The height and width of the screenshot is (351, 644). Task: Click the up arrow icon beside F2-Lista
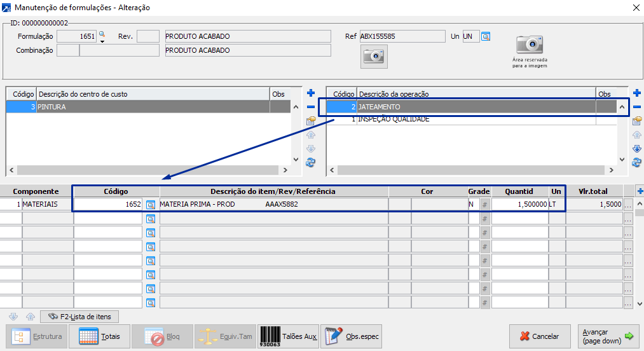(31, 317)
